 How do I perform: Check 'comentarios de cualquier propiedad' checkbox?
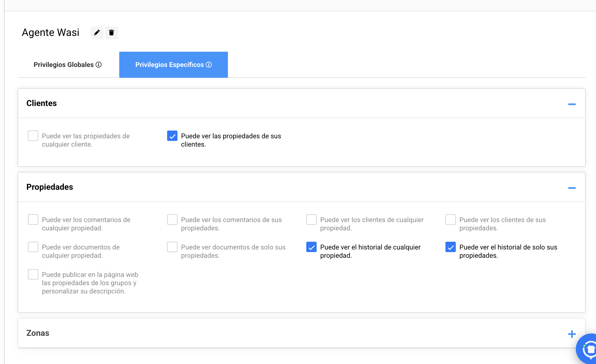33,219
